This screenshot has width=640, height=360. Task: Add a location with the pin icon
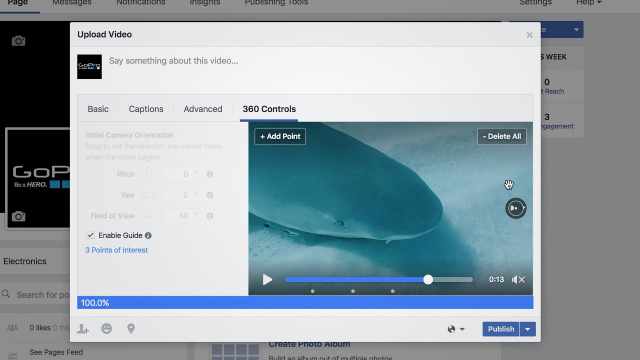pos(131,329)
